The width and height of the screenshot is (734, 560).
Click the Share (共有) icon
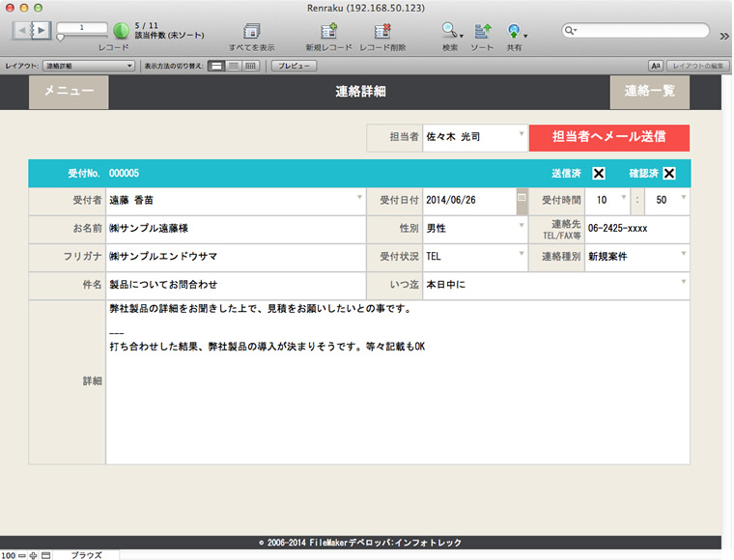515,32
